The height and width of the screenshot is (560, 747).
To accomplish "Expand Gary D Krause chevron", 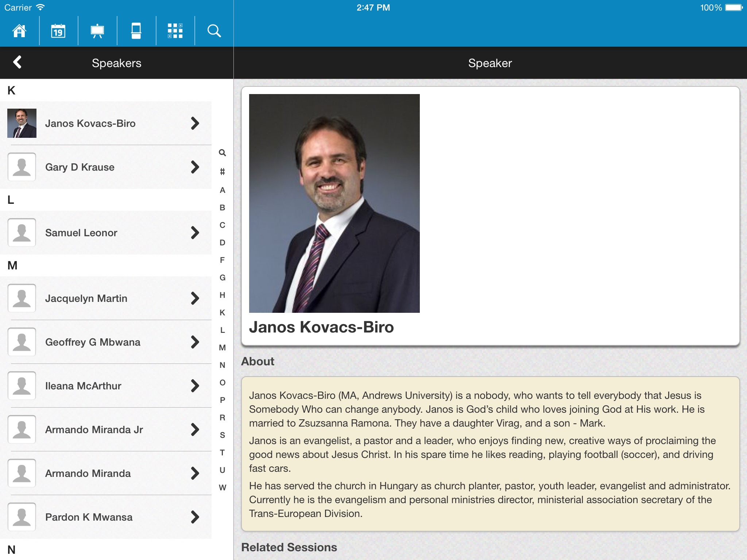I will click(195, 167).
